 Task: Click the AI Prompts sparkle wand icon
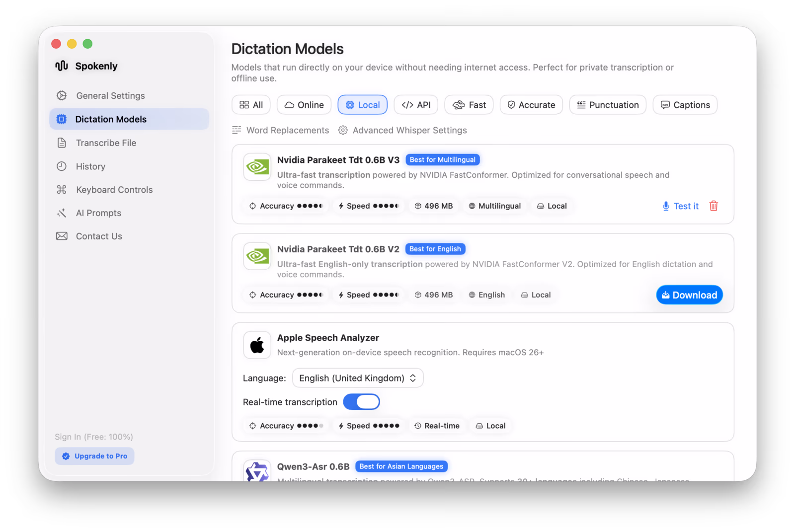click(62, 213)
